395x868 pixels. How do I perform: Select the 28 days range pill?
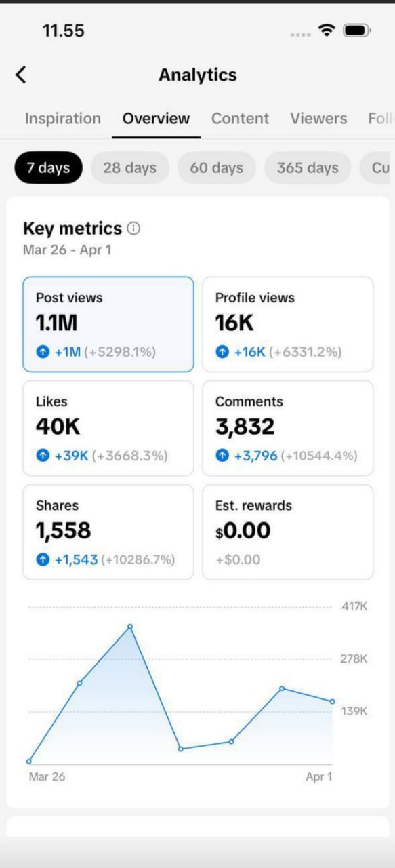[129, 168]
